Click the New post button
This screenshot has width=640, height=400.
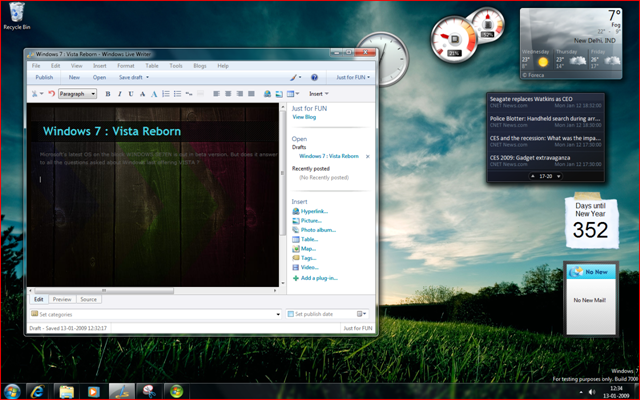click(x=74, y=77)
